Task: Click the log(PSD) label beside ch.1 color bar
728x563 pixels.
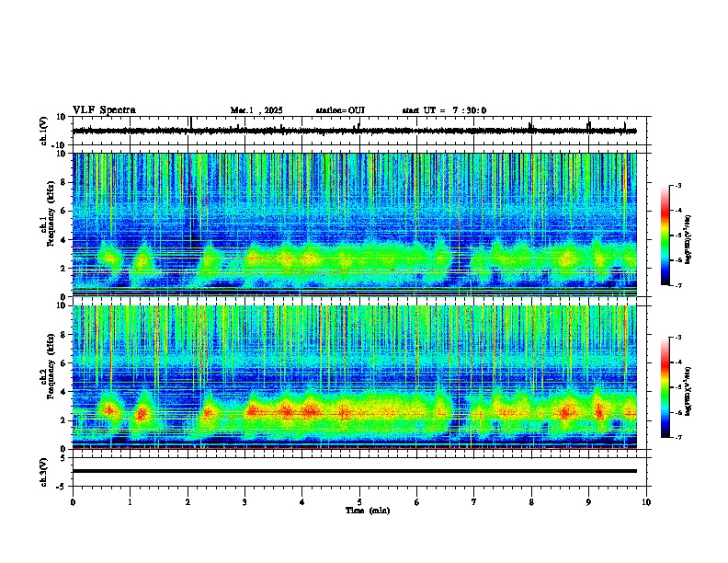Action: 688,240
